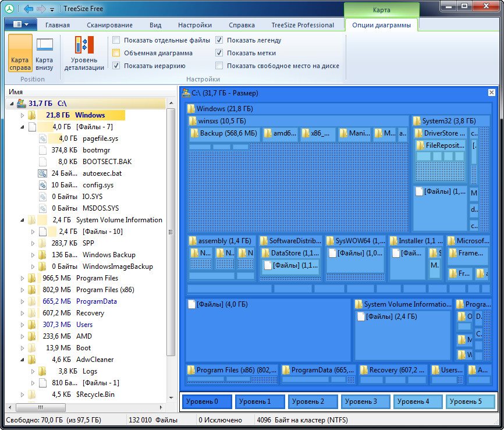
Task: Click the Program Files (x86) treemap block
Action: (x=232, y=375)
